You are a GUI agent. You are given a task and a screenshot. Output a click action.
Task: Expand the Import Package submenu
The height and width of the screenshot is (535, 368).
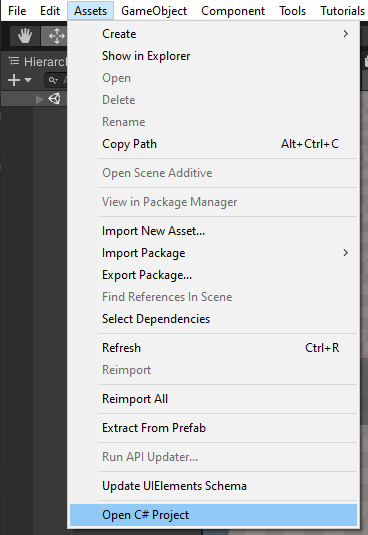(345, 253)
